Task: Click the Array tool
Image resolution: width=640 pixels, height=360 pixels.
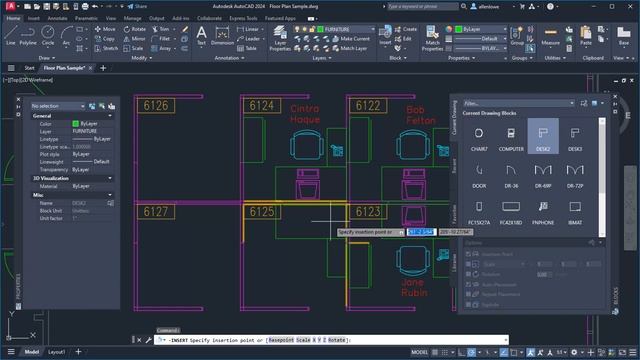Action: pyautogui.click(x=161, y=48)
